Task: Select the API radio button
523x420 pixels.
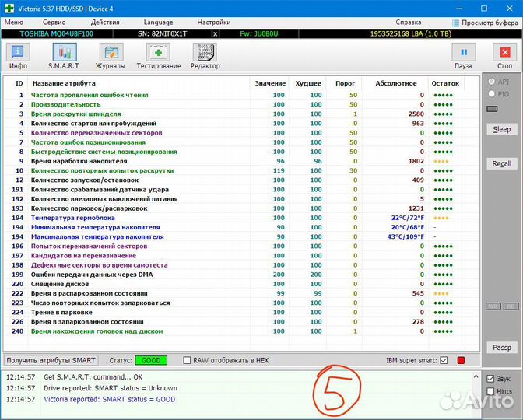Action: click(491, 82)
